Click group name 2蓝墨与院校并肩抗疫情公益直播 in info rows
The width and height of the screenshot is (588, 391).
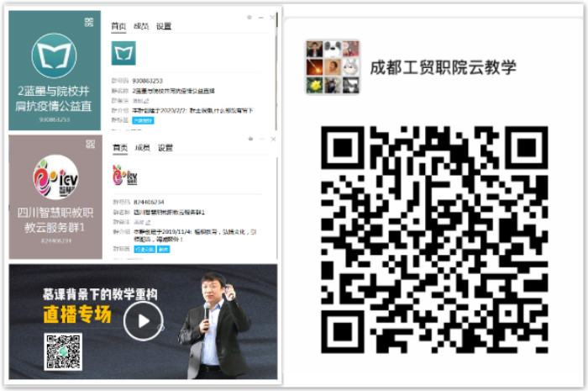point(173,91)
